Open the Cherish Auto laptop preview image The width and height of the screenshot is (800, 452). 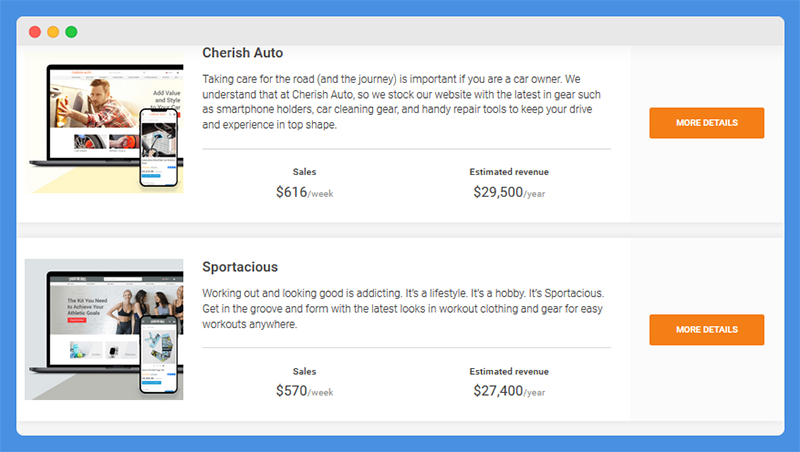coord(104,122)
